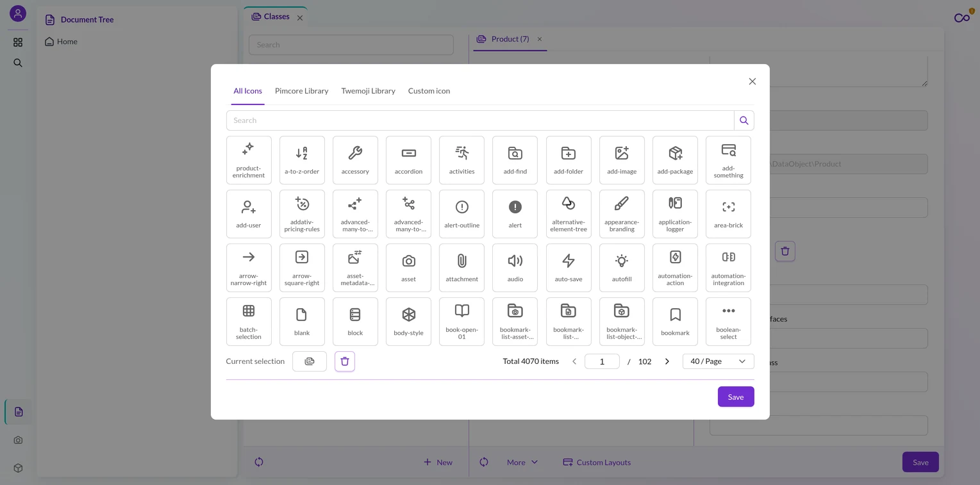Select the batch-selection icon
The height and width of the screenshot is (485, 980).
click(249, 321)
